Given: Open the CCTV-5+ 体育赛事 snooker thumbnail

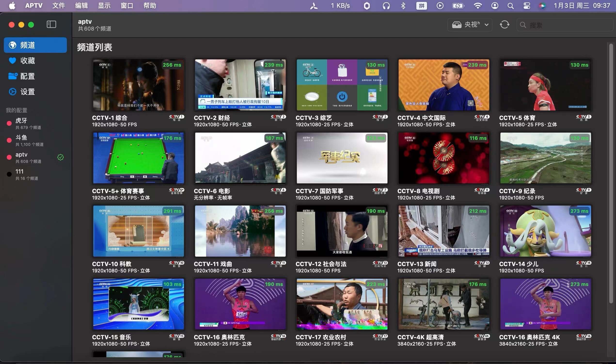Looking at the screenshot, I should coord(139,158).
